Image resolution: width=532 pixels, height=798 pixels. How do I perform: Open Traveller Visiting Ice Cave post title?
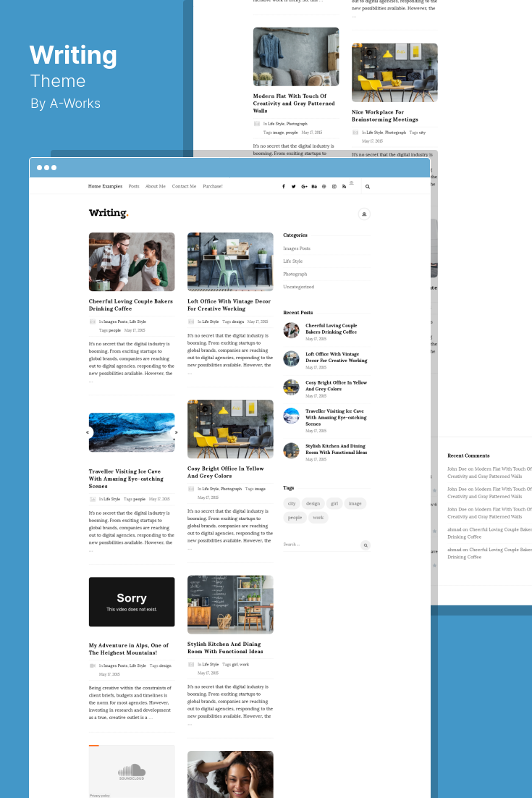[126, 479]
